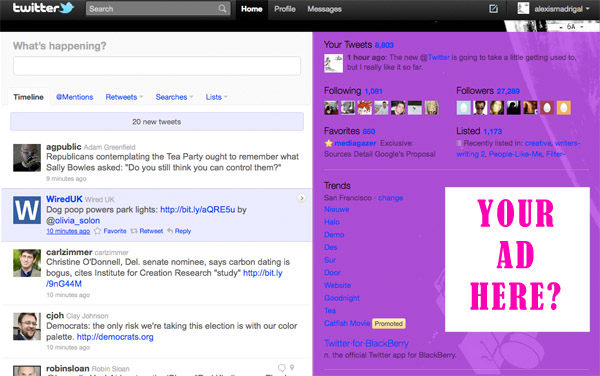Click the alexismadrigal avatar in top bar

(523, 8)
